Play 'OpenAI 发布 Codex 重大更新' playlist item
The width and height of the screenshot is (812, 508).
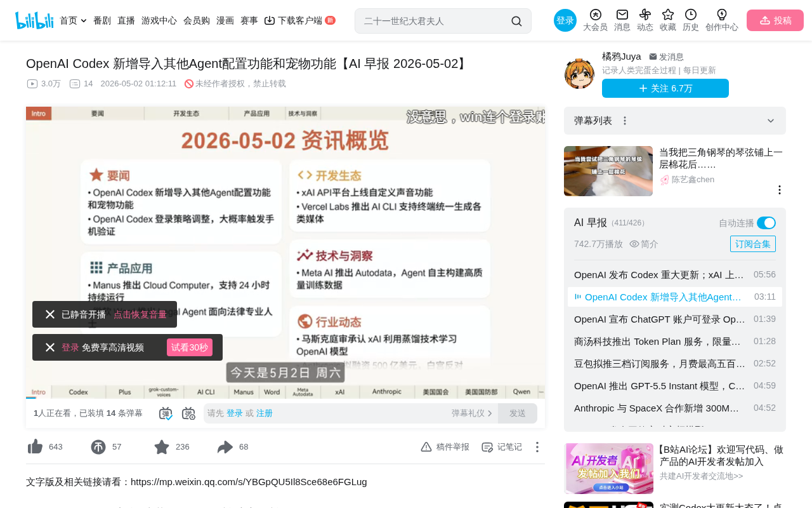coord(675,274)
